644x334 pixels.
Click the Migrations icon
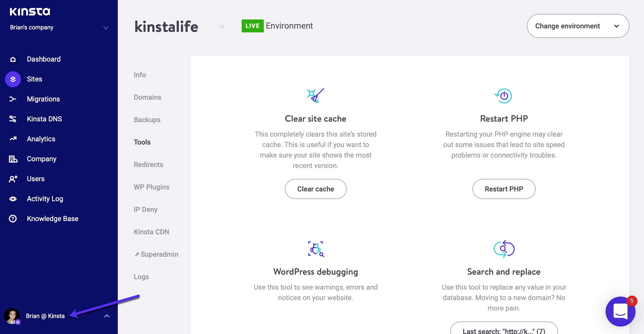12,99
